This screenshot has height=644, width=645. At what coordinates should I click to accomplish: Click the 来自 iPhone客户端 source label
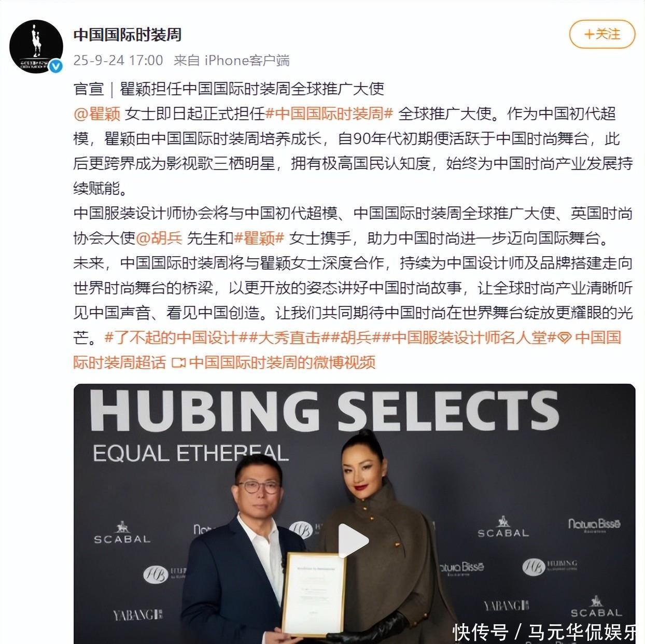coord(231,60)
